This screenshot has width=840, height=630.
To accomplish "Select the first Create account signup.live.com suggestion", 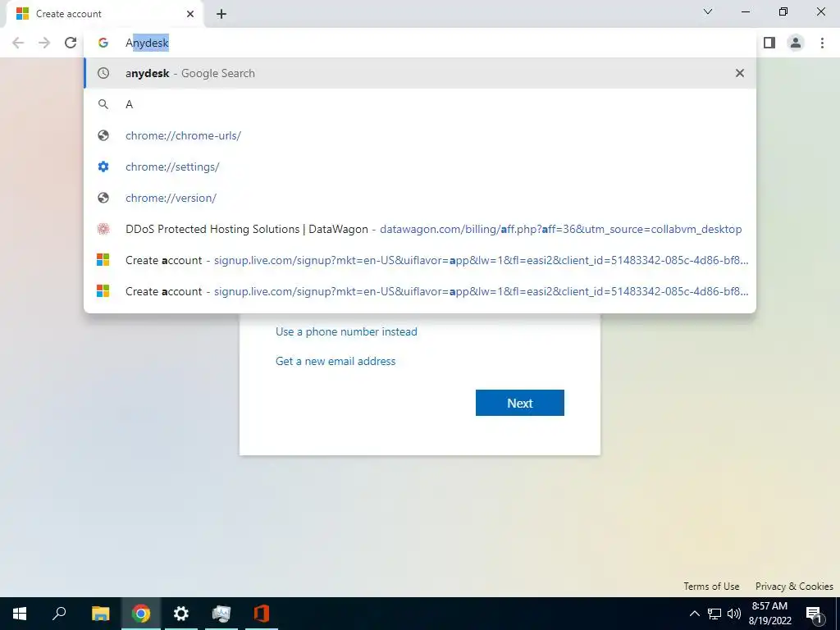I will tap(420, 260).
